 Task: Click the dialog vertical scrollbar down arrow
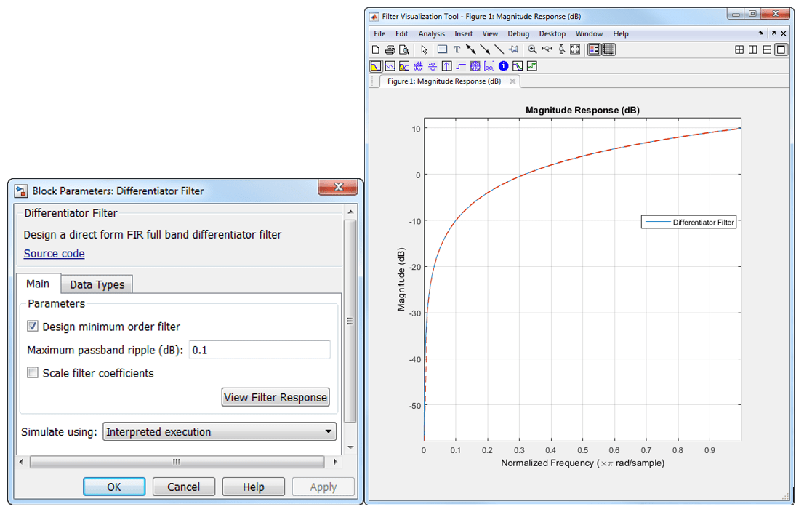[350, 447]
